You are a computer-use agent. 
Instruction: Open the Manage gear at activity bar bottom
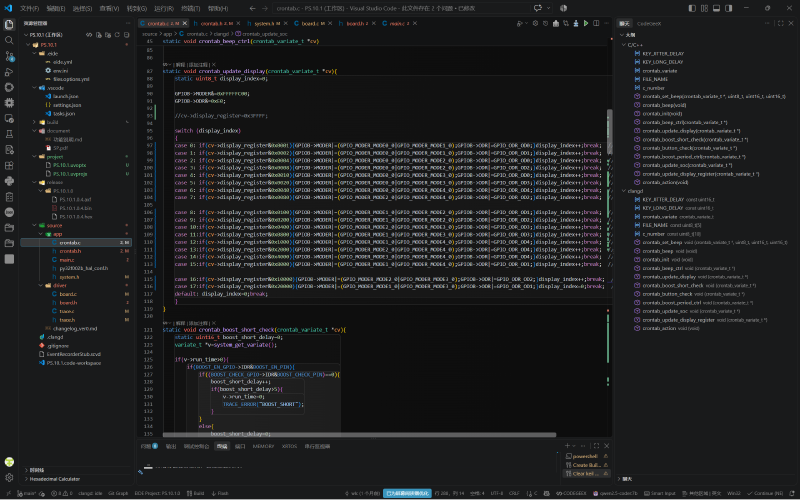(x=9, y=478)
